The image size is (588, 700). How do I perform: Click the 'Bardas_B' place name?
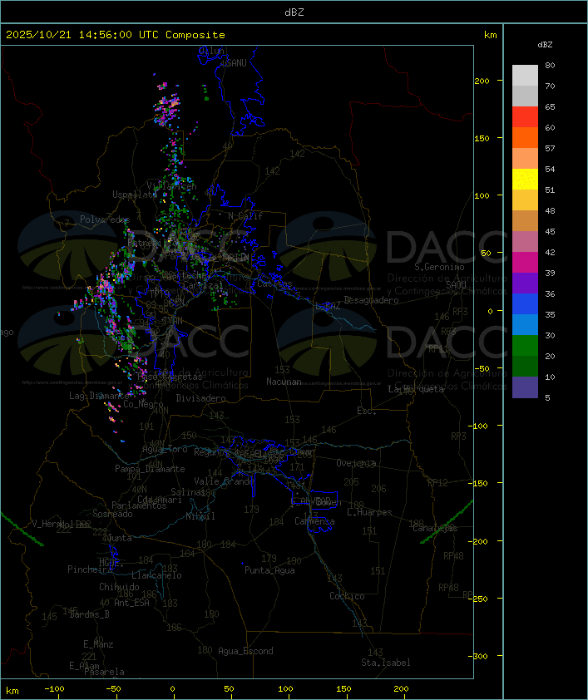pyautogui.click(x=89, y=614)
